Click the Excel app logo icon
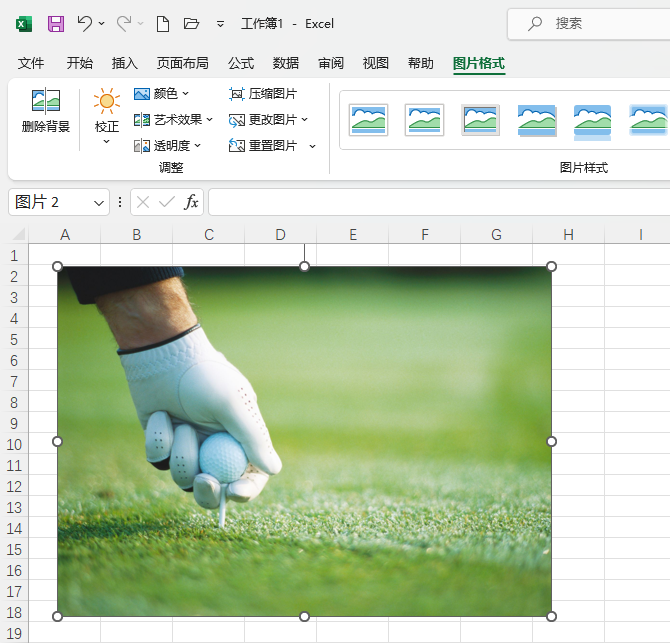 pyautogui.click(x=24, y=23)
